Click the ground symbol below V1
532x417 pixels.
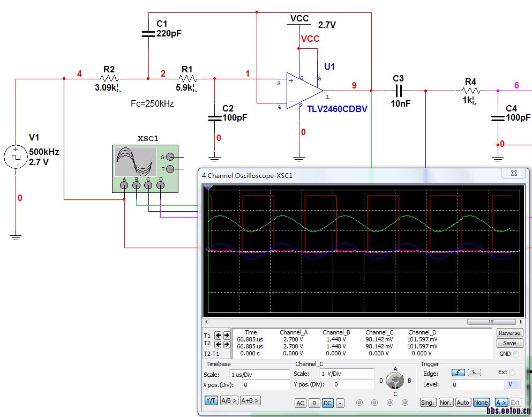point(16,237)
